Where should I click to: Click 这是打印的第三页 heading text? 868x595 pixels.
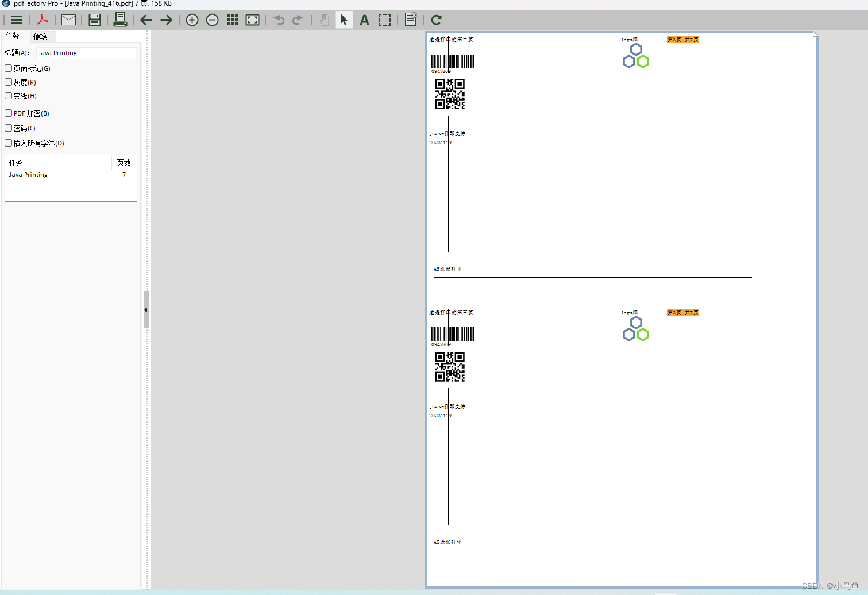coord(451,313)
